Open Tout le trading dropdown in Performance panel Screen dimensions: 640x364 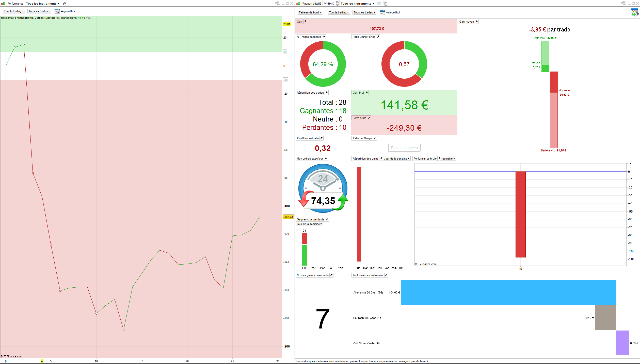14,11
